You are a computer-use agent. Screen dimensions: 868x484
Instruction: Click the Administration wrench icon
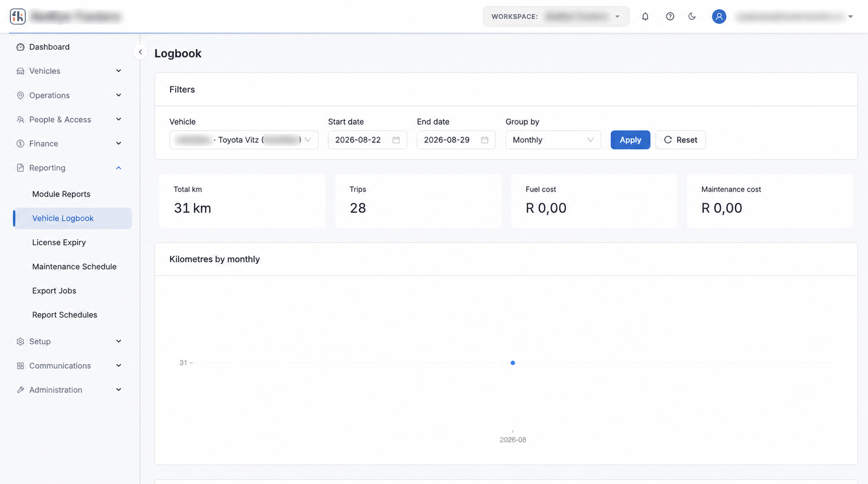(x=20, y=390)
